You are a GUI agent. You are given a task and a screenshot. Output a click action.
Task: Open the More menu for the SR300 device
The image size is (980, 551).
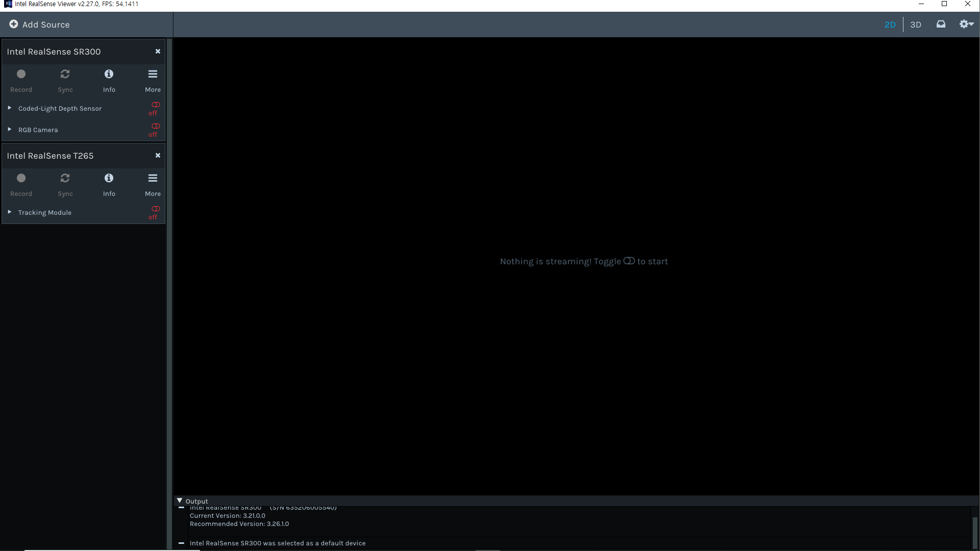click(152, 74)
